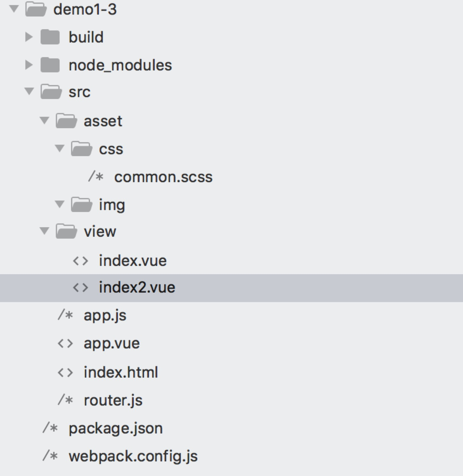Click the code icon beside index.vue
The height and width of the screenshot is (476, 463).
[80, 261]
